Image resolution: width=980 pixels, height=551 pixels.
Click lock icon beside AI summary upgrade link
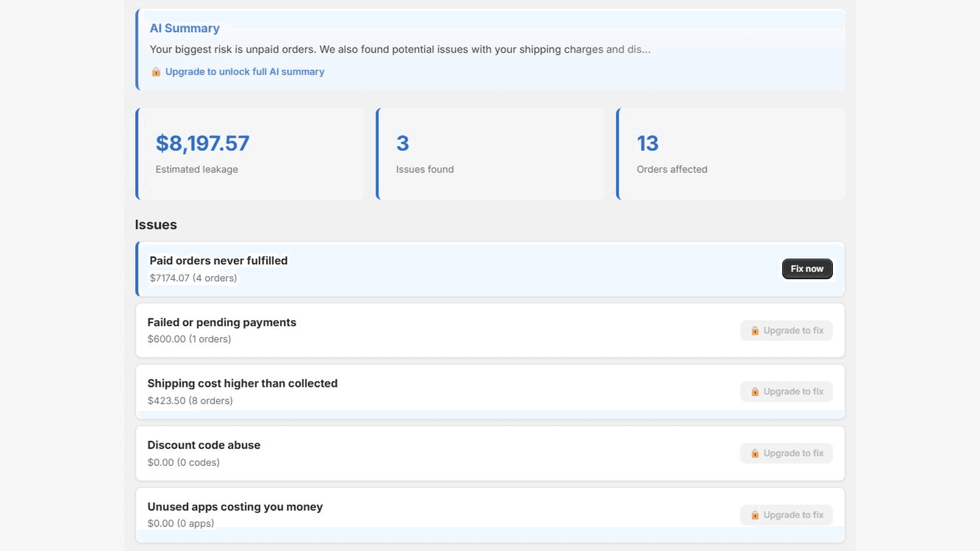(156, 72)
